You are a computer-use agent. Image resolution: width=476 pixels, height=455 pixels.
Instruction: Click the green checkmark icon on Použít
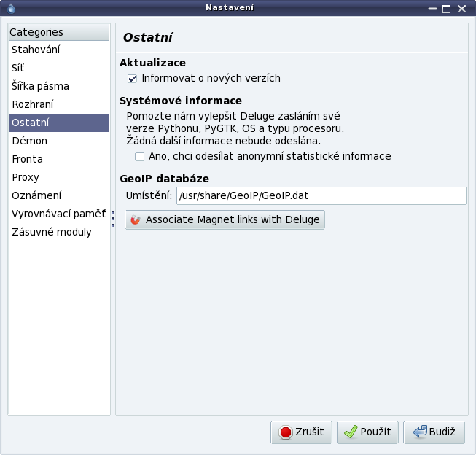[x=351, y=432]
